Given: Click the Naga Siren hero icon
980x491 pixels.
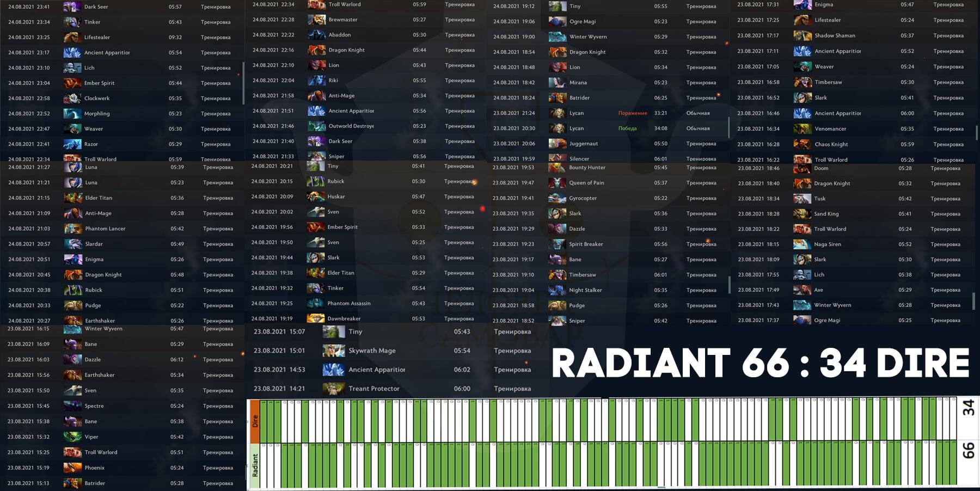Looking at the screenshot, I should point(803,244).
